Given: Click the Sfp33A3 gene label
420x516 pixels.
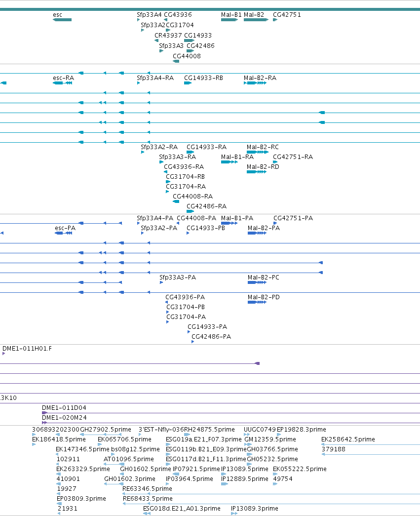Looking at the screenshot, I should click(171, 46).
